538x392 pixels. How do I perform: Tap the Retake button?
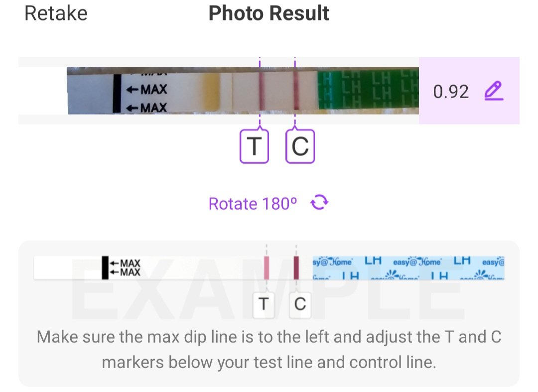(x=56, y=13)
